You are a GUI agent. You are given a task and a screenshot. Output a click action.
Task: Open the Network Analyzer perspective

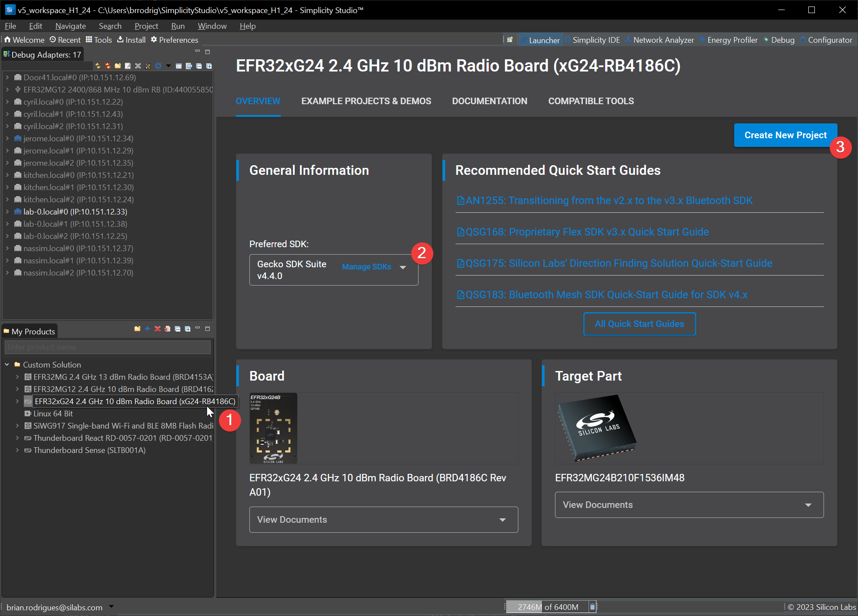(x=660, y=40)
